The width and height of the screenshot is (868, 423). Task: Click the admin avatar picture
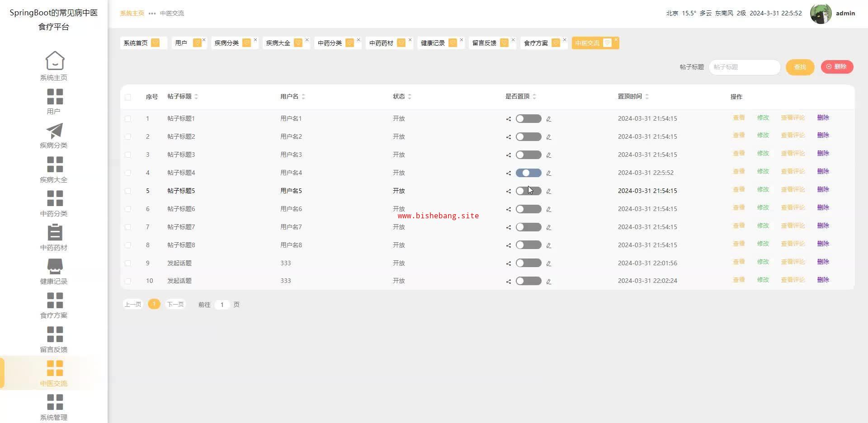point(821,14)
